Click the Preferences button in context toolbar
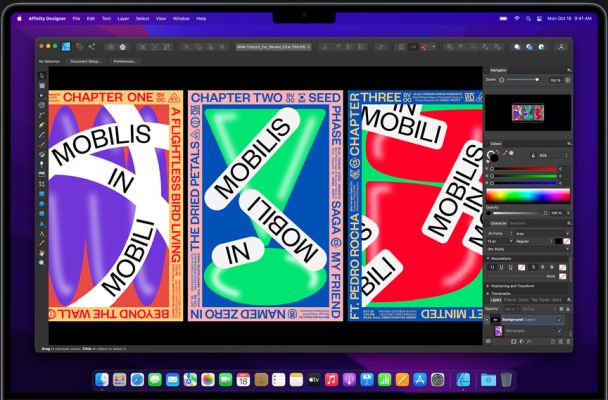This screenshot has height=400, width=608. pos(125,61)
